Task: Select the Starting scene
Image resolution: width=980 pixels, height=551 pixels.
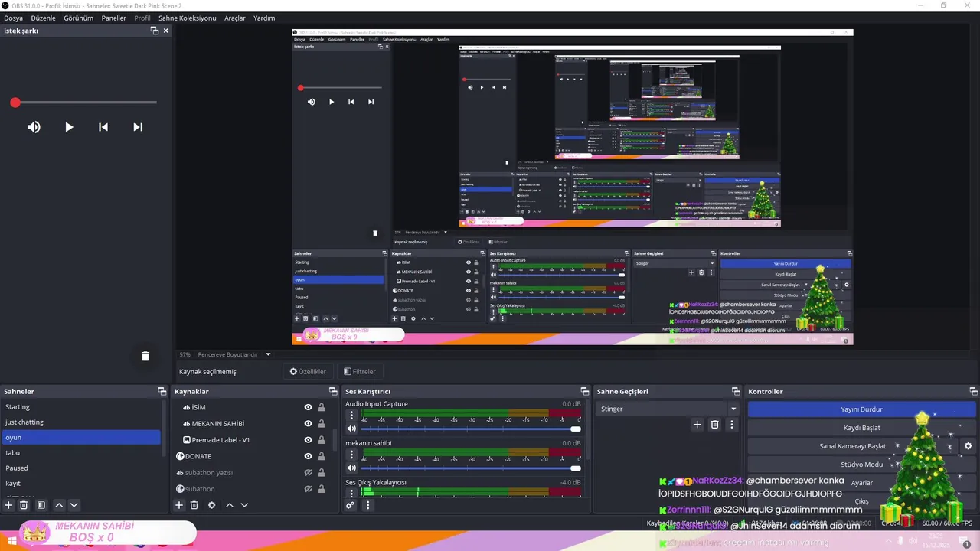Action: [x=80, y=407]
